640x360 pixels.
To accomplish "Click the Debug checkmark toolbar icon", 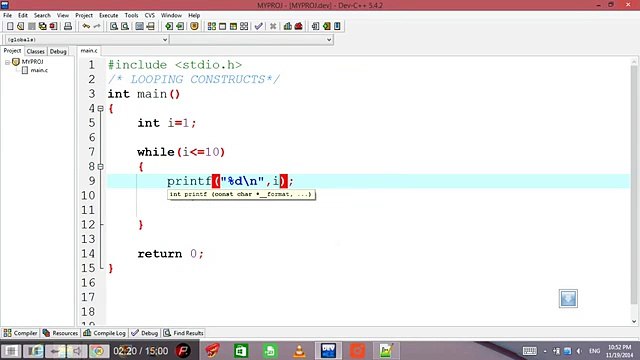I will (x=258, y=26).
